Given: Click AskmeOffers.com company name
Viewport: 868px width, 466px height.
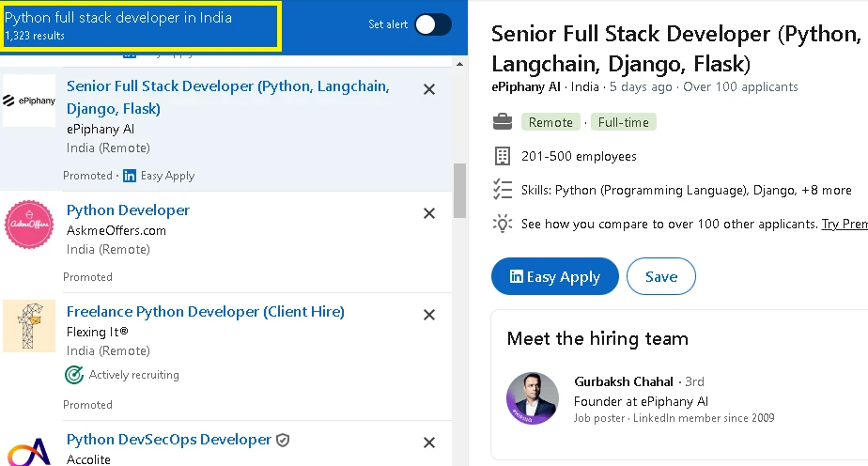Looking at the screenshot, I should click(116, 230).
